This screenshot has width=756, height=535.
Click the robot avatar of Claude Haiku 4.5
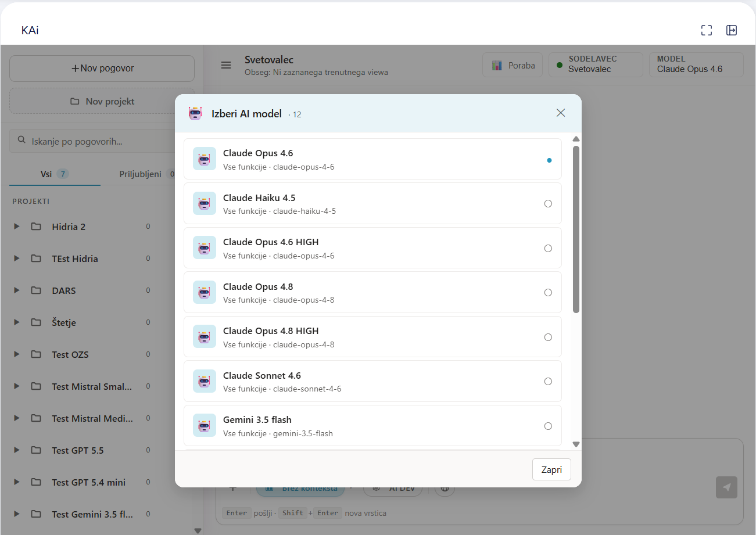204,203
